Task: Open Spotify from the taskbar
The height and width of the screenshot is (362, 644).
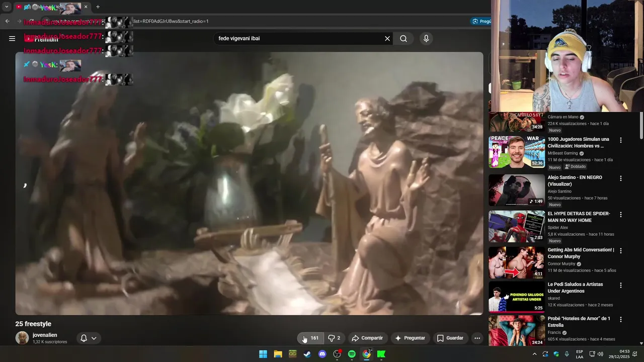Action: [x=352, y=354]
